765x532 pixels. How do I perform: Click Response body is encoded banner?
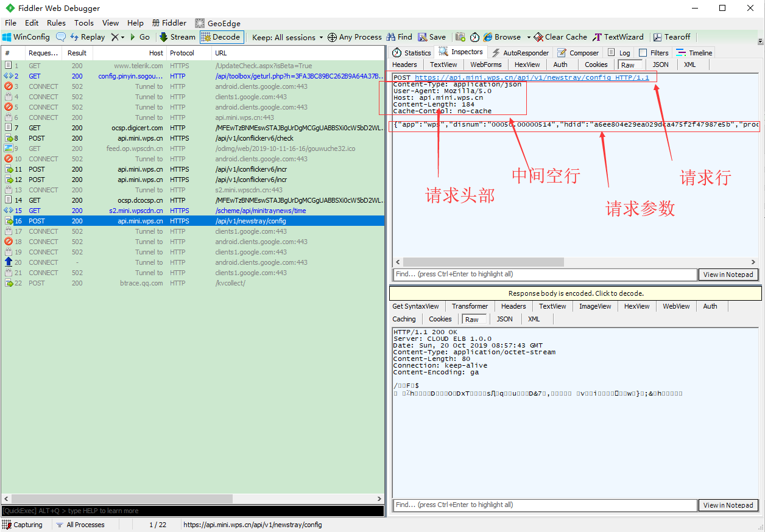click(576, 293)
